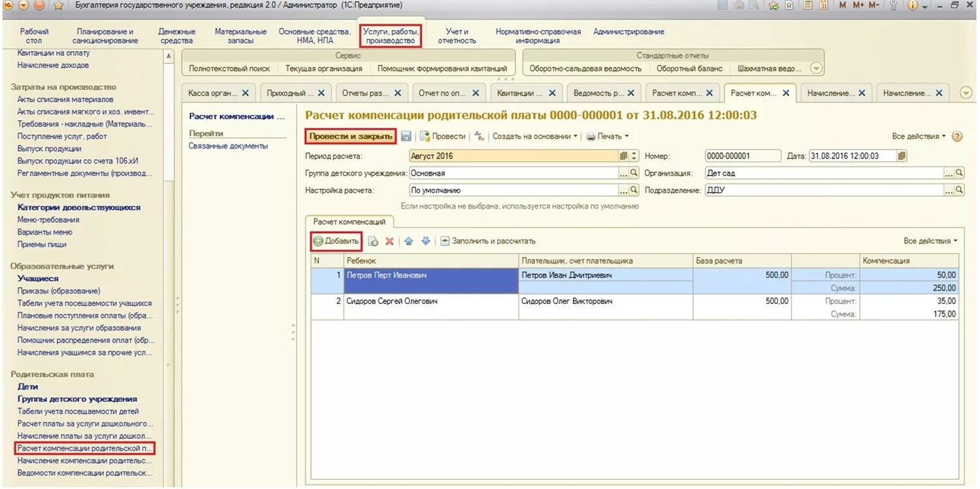
Task: Expand the open tabs list round arrow
Action: (966, 93)
